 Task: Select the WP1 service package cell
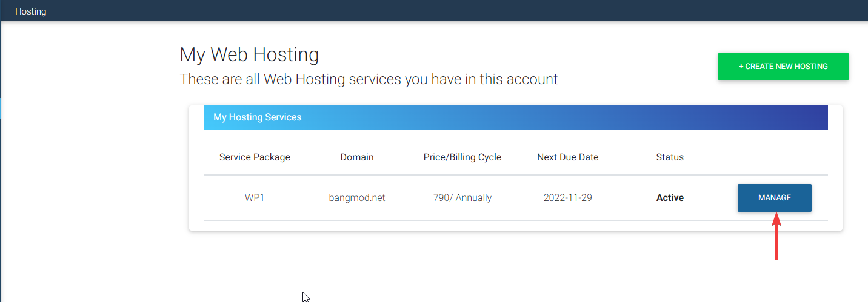pos(255,198)
